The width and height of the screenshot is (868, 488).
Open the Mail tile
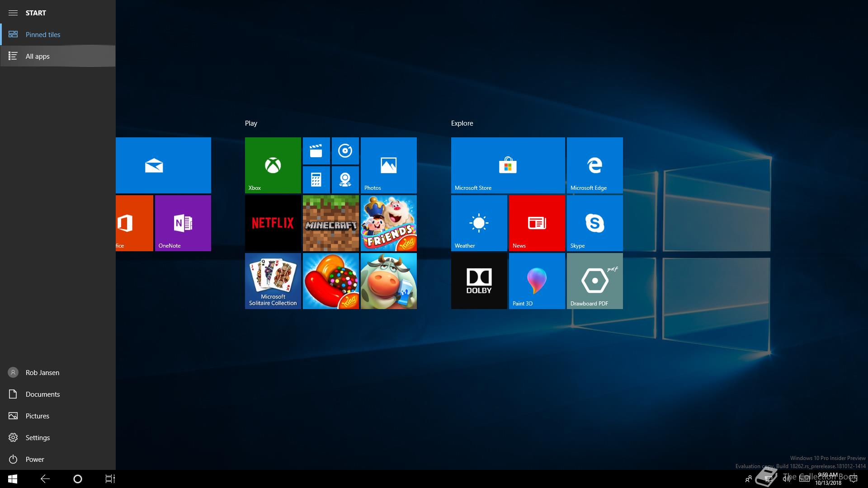pyautogui.click(x=163, y=165)
